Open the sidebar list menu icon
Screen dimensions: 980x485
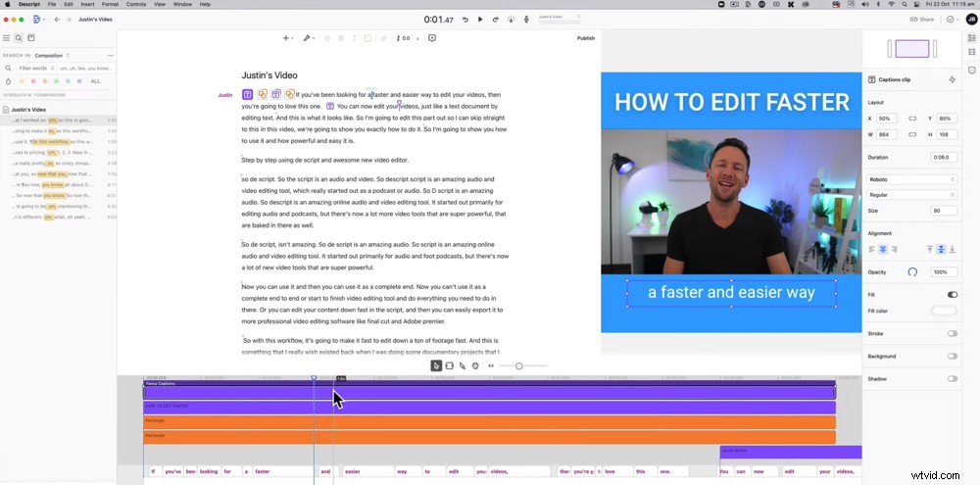point(7,38)
